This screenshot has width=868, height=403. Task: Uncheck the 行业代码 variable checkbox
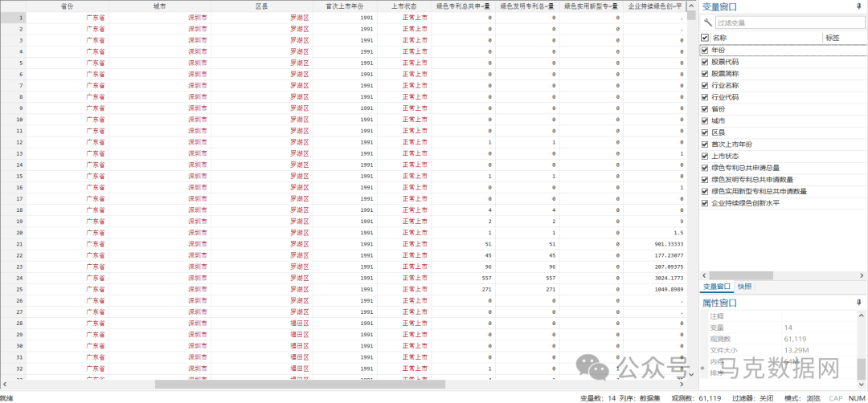[705, 97]
